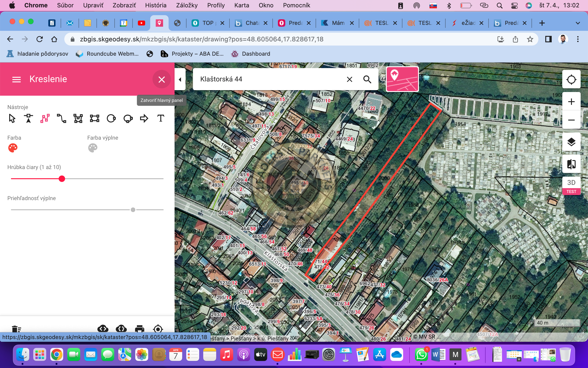Collapse the side panel with the arrow
The width and height of the screenshot is (588, 368).
pos(180,79)
